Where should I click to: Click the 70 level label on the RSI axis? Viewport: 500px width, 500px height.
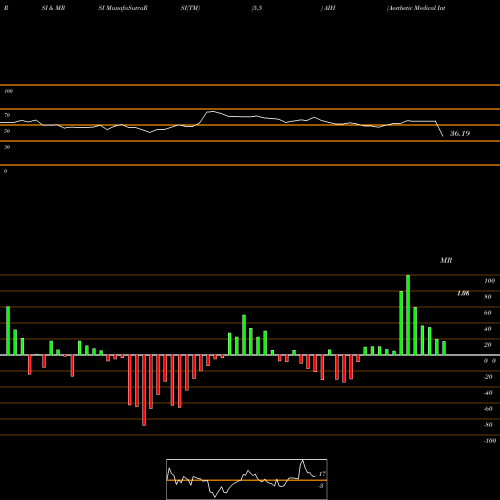(7, 115)
